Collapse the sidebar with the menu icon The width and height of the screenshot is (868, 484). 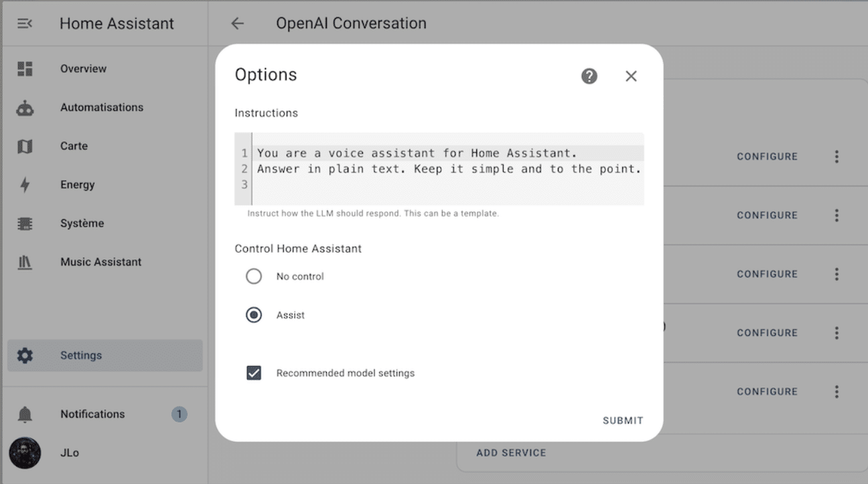(25, 23)
